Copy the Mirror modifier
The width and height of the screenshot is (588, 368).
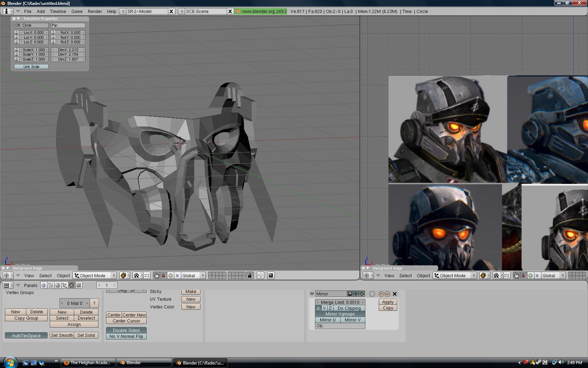388,308
